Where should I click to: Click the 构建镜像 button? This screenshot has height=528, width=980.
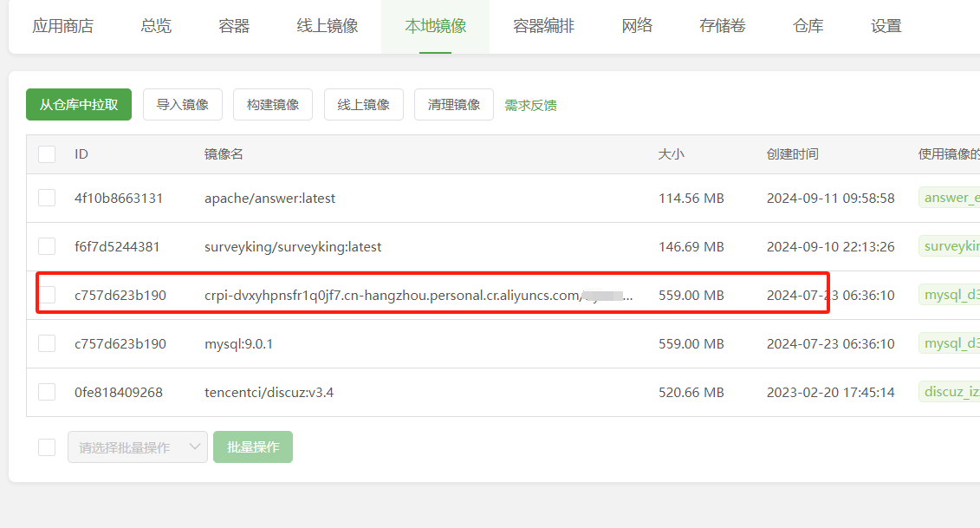273,104
